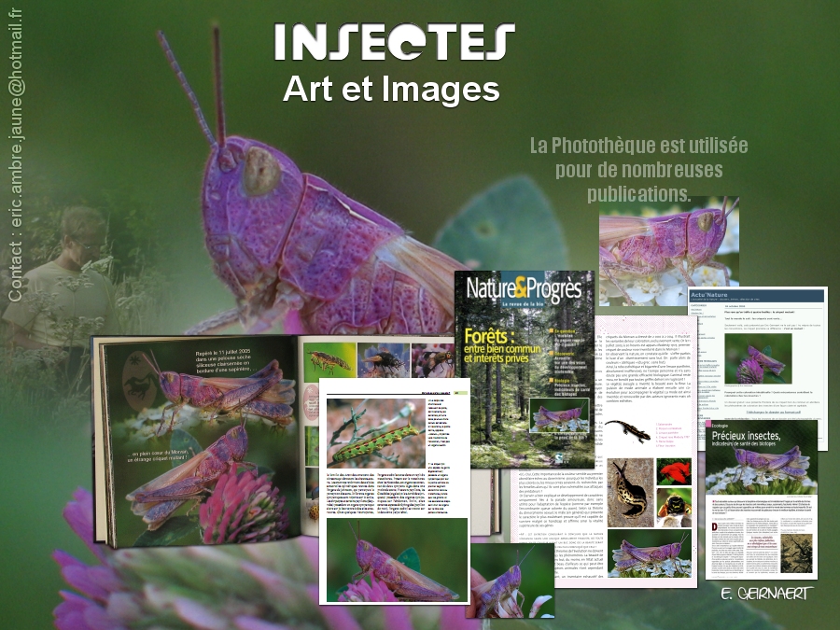This screenshot has height=630, width=840.
Task: Open the grasshopper on white flowers photo
Action: [668, 251]
